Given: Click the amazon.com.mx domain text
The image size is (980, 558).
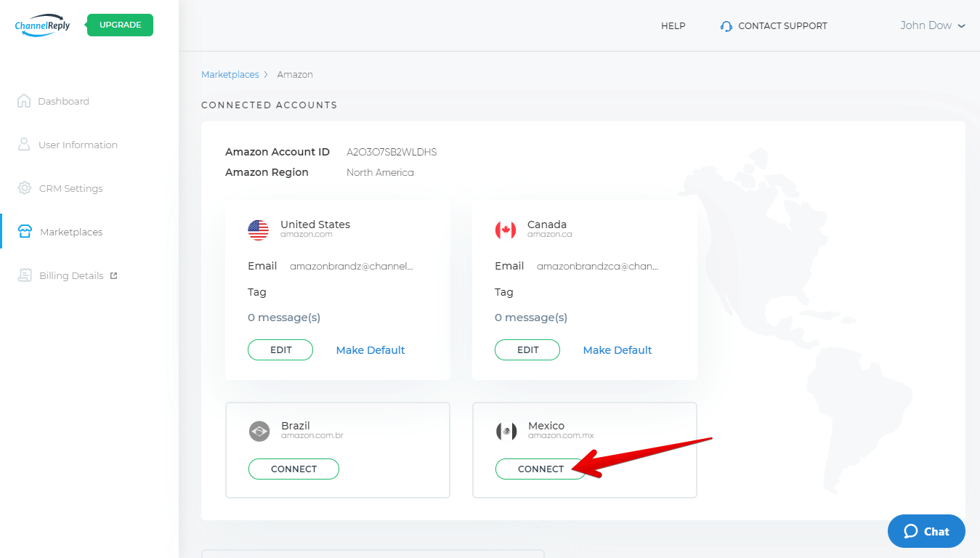Looking at the screenshot, I should (x=561, y=436).
